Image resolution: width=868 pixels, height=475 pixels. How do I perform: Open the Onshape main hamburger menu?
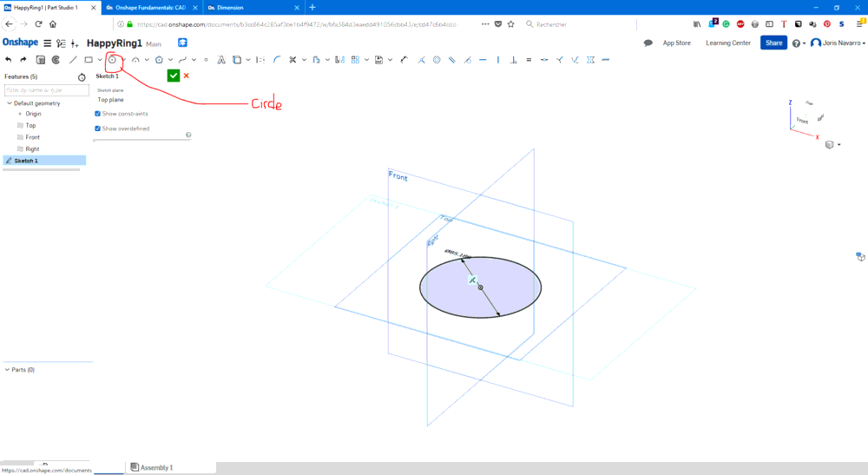pos(48,43)
